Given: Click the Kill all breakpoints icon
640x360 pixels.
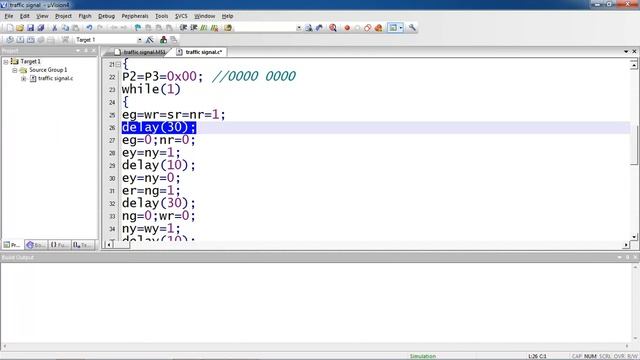Looking at the screenshot, I should 378,28.
